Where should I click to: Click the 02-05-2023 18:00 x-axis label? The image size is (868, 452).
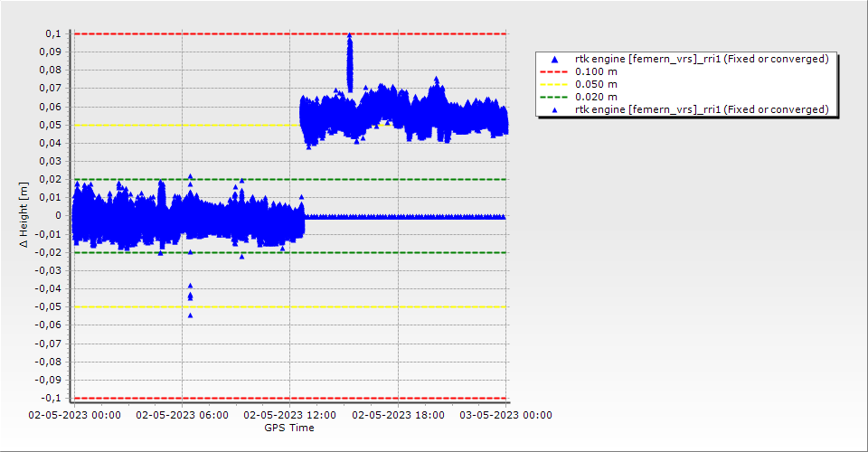[x=398, y=416]
